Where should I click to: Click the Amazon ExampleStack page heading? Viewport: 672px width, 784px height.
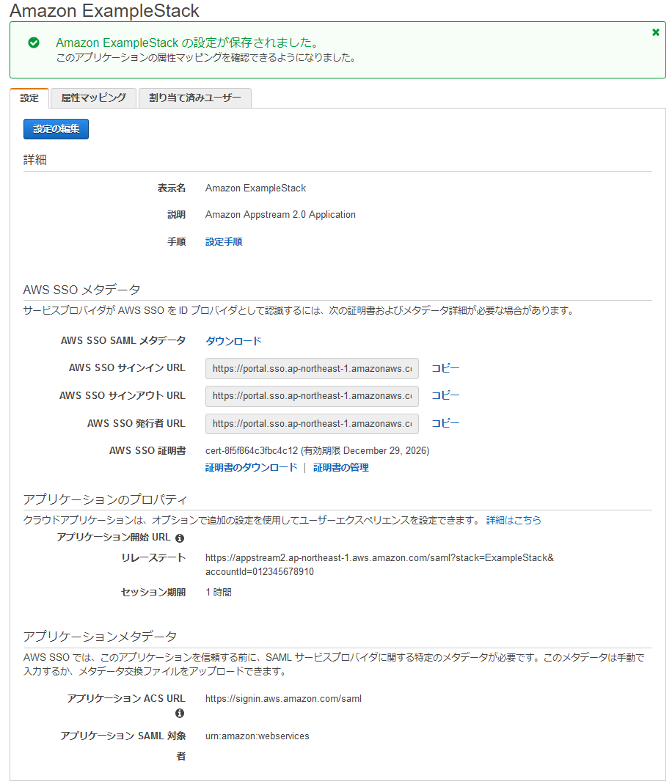104,10
